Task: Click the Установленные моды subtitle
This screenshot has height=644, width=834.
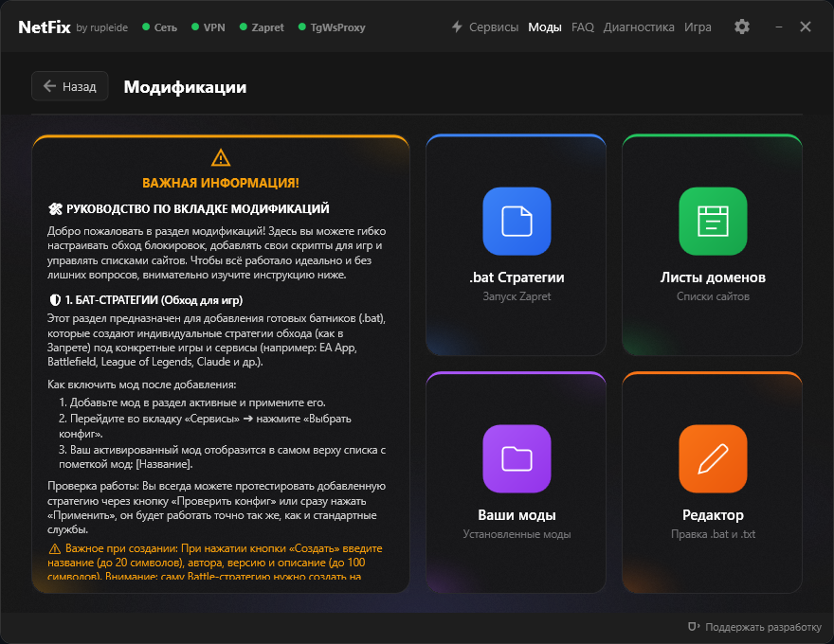Action: (x=517, y=534)
